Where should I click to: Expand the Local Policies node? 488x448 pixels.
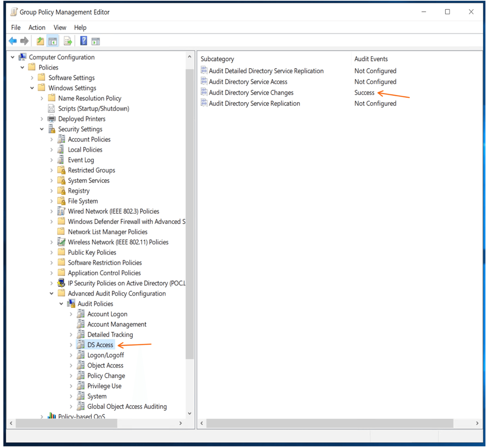[x=51, y=150]
